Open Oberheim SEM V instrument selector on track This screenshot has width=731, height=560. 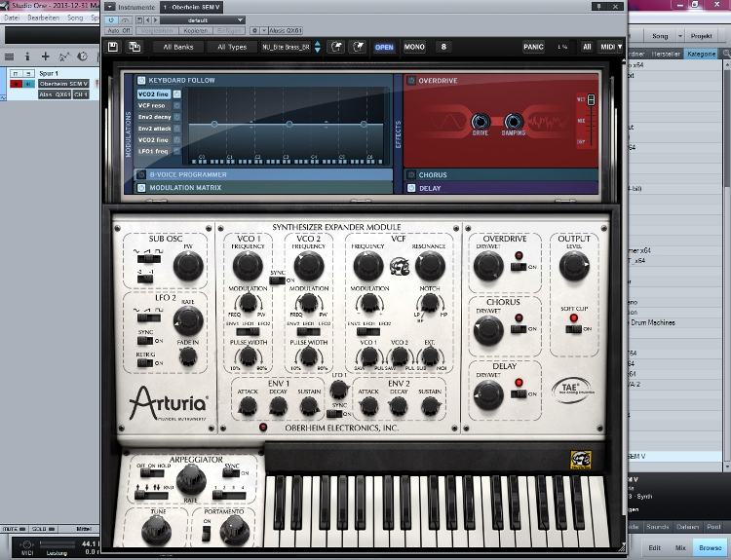click(64, 84)
